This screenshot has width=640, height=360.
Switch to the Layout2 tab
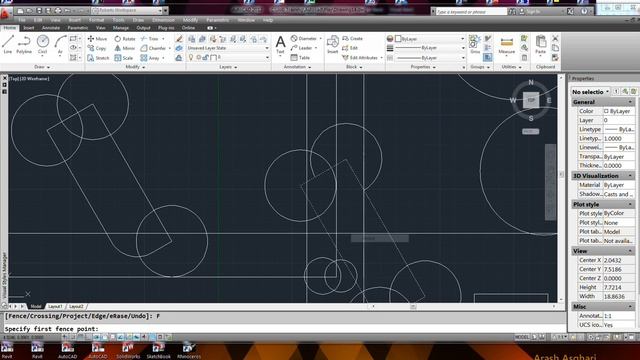click(x=76, y=306)
